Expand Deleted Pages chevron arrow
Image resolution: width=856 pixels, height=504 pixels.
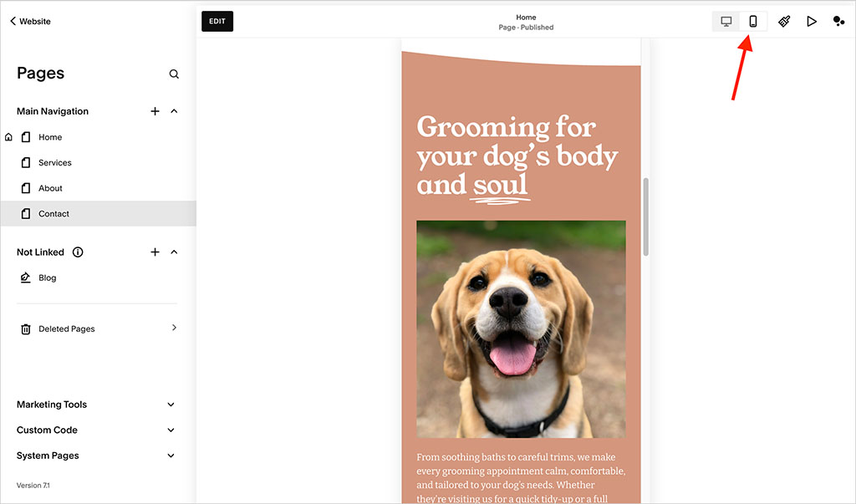174,328
